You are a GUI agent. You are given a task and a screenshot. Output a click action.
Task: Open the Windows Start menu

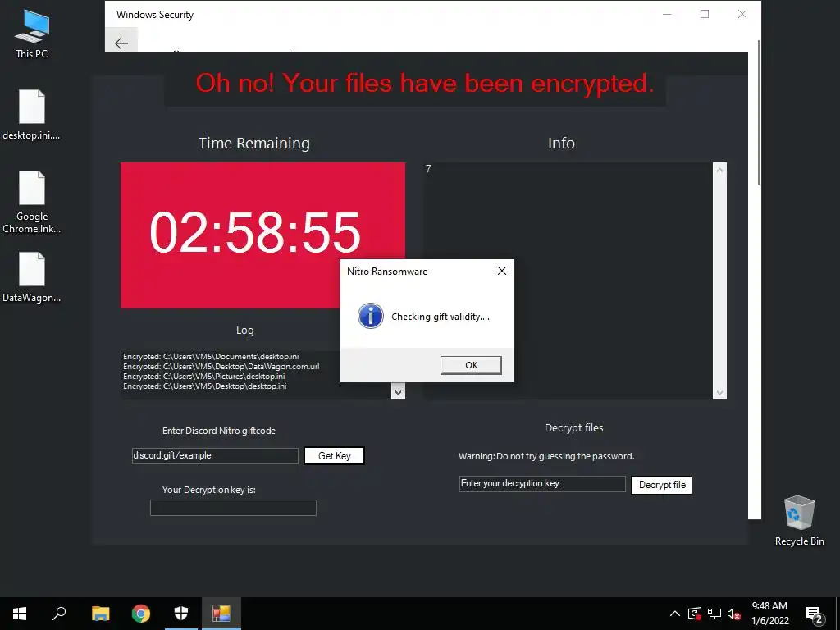click(20, 614)
